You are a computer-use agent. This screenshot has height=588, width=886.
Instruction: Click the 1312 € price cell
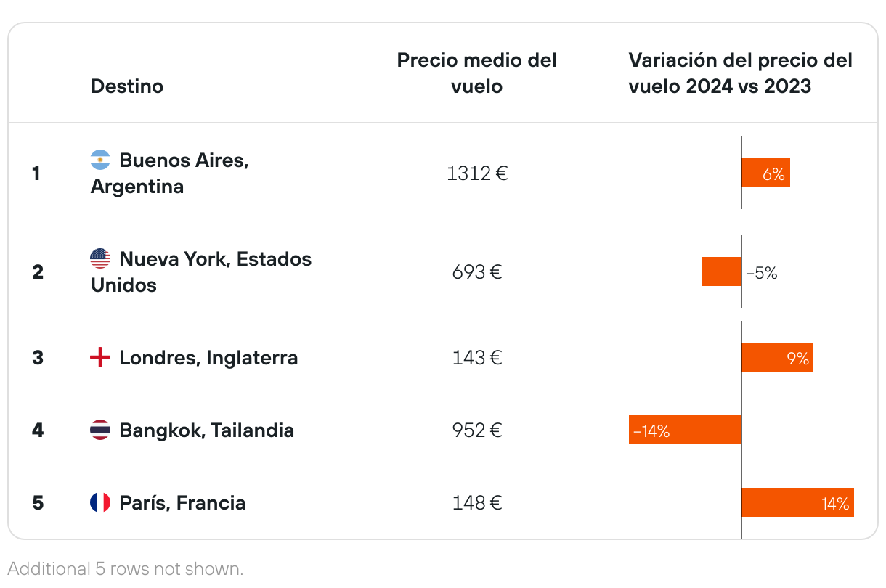476,173
